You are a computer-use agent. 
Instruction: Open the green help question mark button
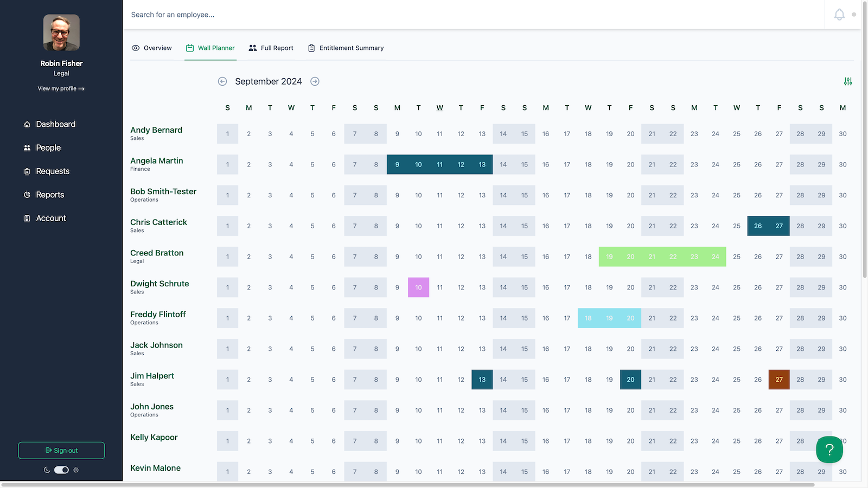[829, 450]
